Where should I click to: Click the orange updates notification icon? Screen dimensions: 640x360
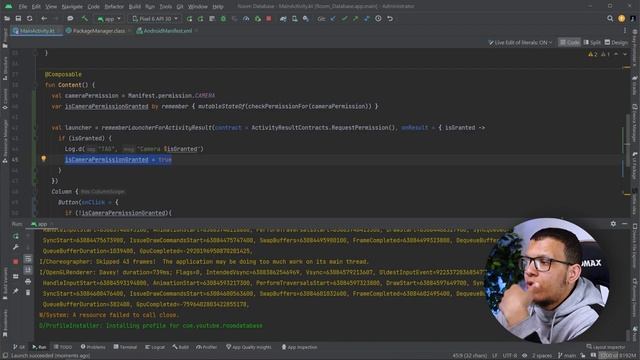[621, 19]
